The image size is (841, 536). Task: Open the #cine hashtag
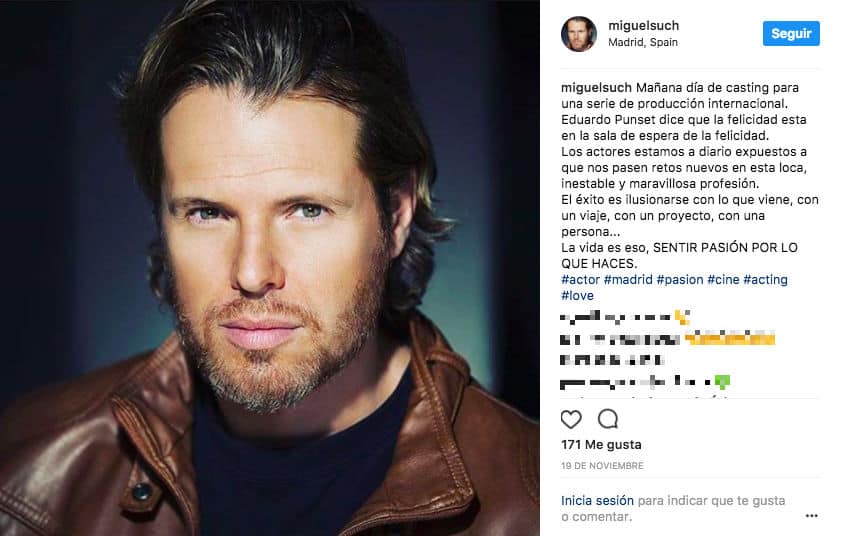[x=723, y=280]
